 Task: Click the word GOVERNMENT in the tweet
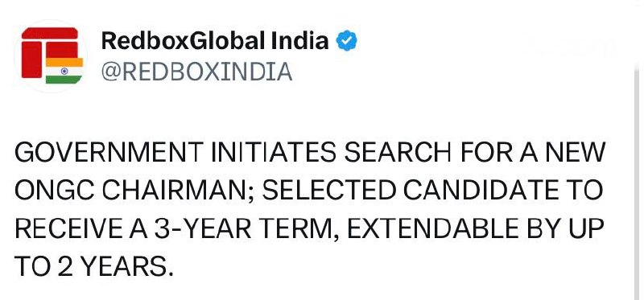coord(109,152)
